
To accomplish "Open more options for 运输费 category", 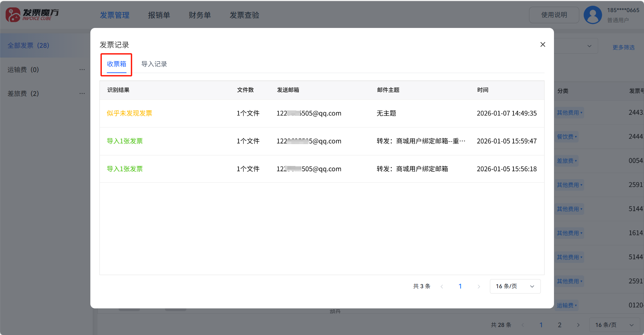I will pyautogui.click(x=82, y=70).
